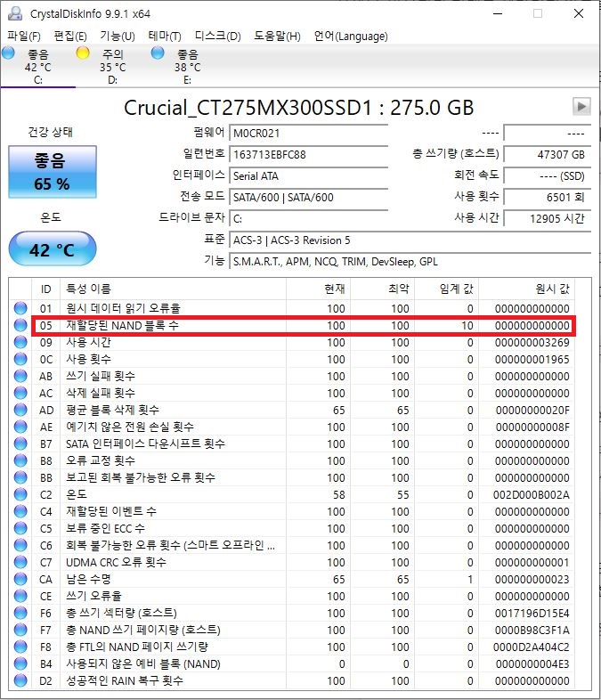Click the blue status icon for attribute F8
Viewport: 601px width, 700px height.
click(x=20, y=647)
